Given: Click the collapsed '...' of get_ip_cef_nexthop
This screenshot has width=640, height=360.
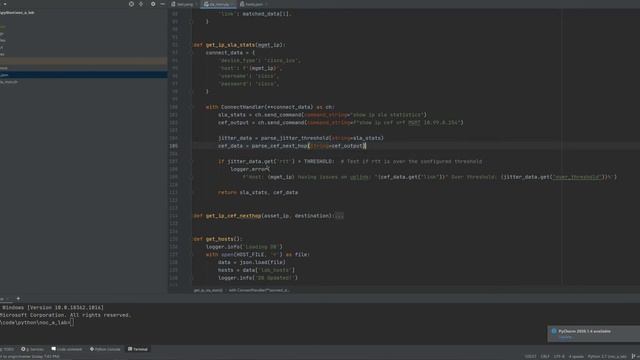Looking at the screenshot, I should [339, 216].
